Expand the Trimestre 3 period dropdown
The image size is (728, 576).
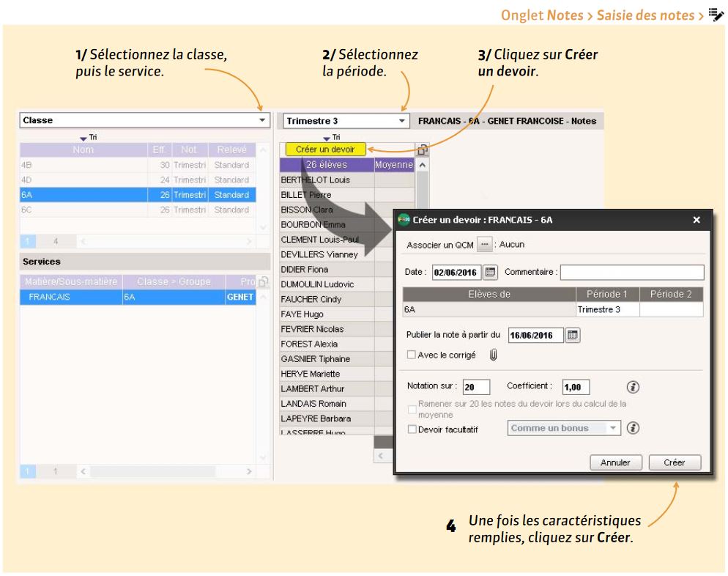point(401,120)
